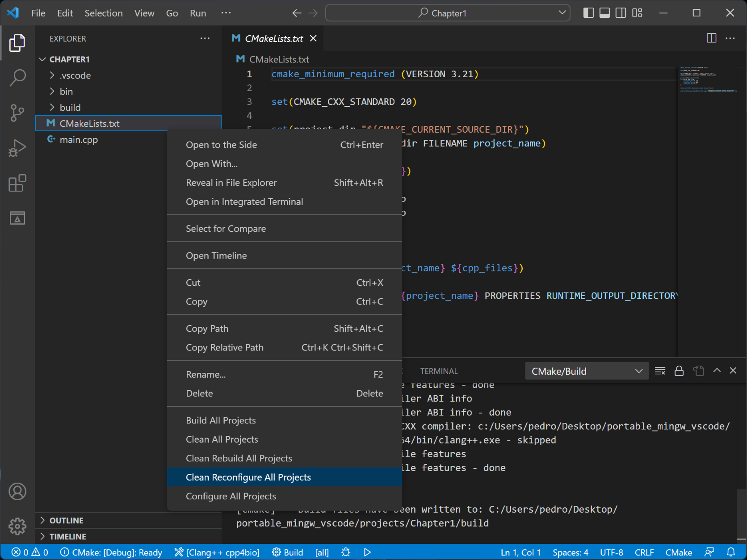747x560 pixels.
Task: Toggle the Primary Side Bar layout button
Action: pos(588,13)
